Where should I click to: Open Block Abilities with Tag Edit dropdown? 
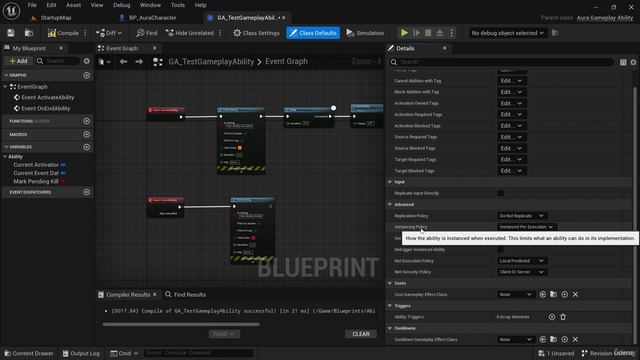(511, 92)
